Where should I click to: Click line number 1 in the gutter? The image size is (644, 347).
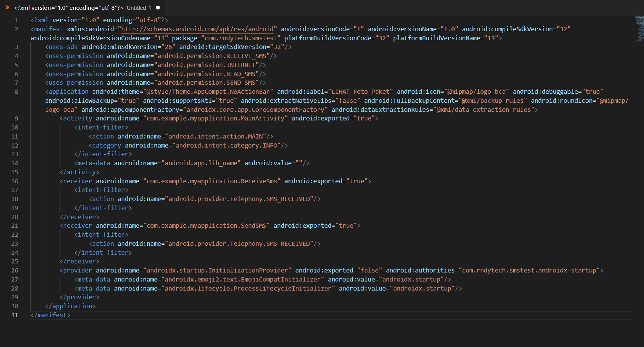click(x=16, y=20)
